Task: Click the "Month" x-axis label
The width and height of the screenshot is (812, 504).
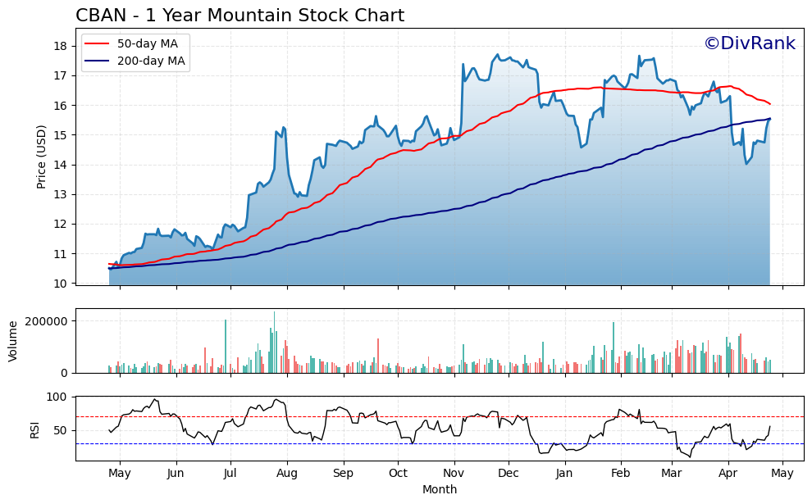Action: click(440, 489)
